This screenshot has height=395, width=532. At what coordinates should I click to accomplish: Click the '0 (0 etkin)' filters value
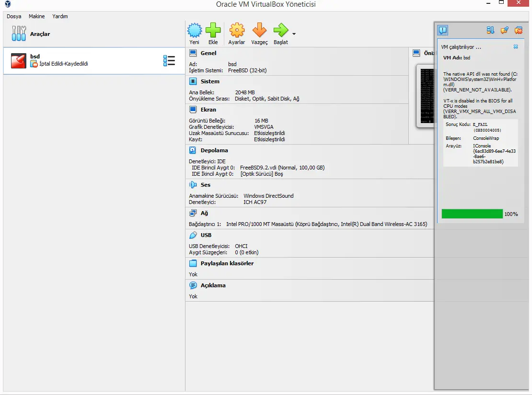(x=247, y=252)
